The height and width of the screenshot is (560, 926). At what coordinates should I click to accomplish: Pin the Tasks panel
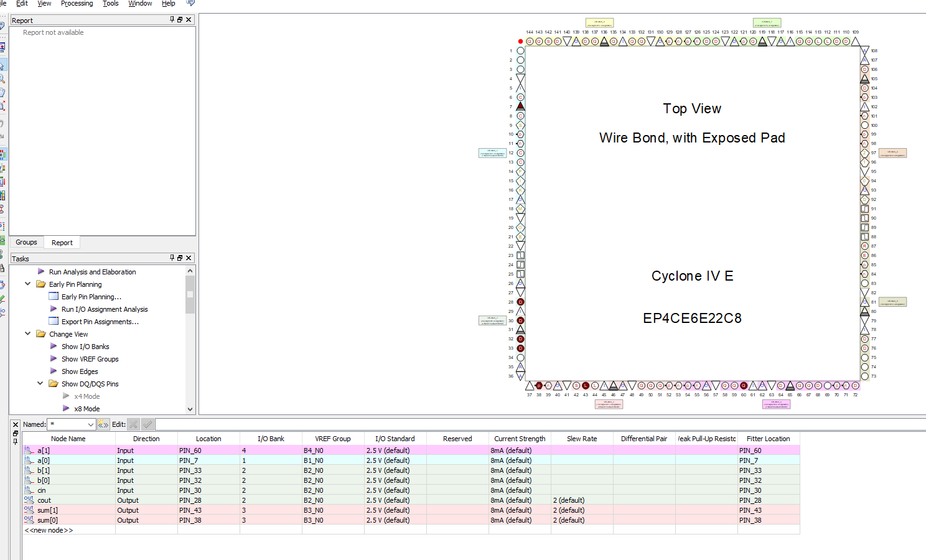click(172, 258)
